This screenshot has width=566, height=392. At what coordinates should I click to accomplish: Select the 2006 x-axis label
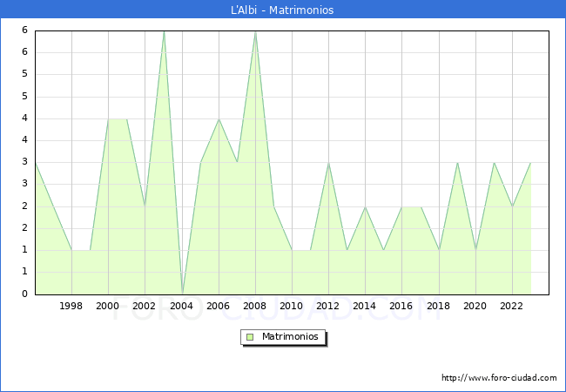click(218, 306)
